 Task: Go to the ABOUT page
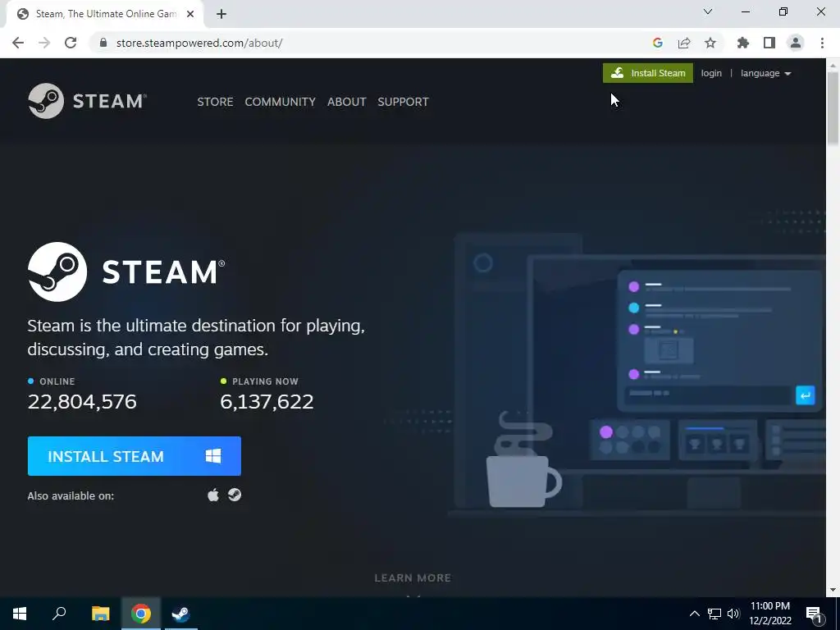coord(347,102)
